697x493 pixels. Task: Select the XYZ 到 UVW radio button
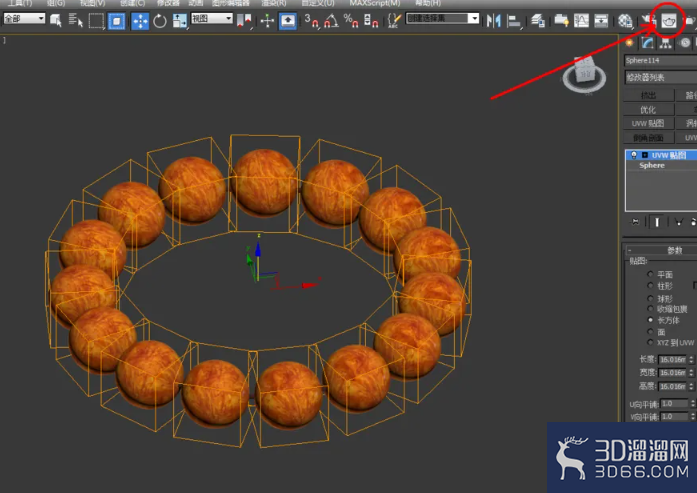[x=650, y=342]
